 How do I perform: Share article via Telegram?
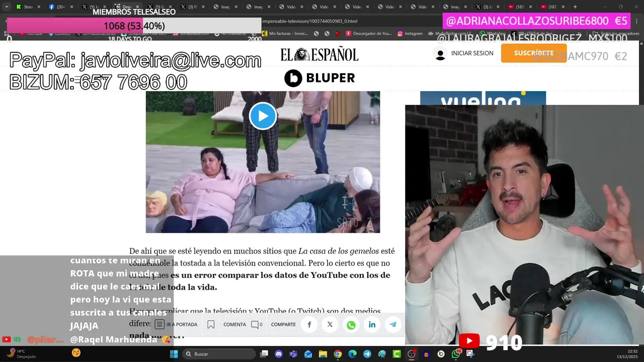393,325
